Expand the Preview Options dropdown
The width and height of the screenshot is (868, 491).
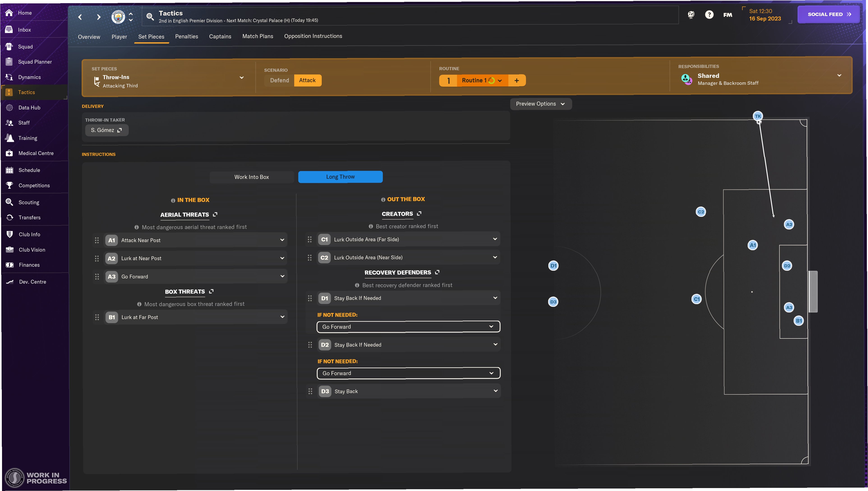(x=540, y=104)
